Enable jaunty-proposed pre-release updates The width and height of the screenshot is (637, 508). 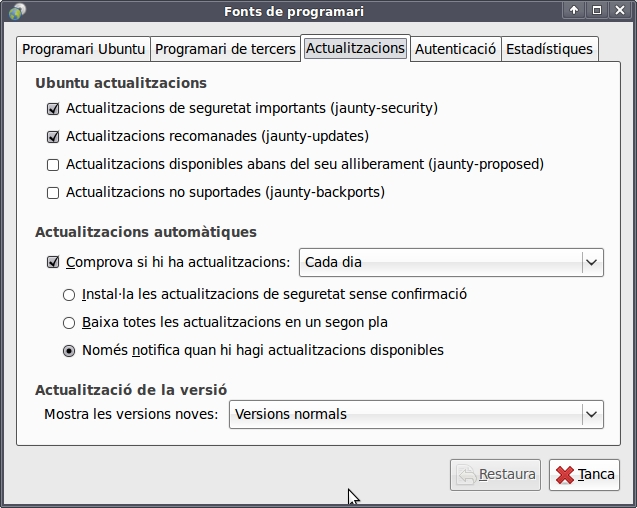(53, 165)
